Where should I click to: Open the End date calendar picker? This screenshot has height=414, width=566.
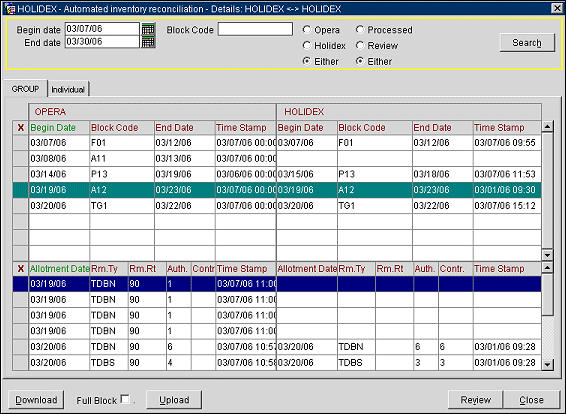pyautogui.click(x=148, y=42)
